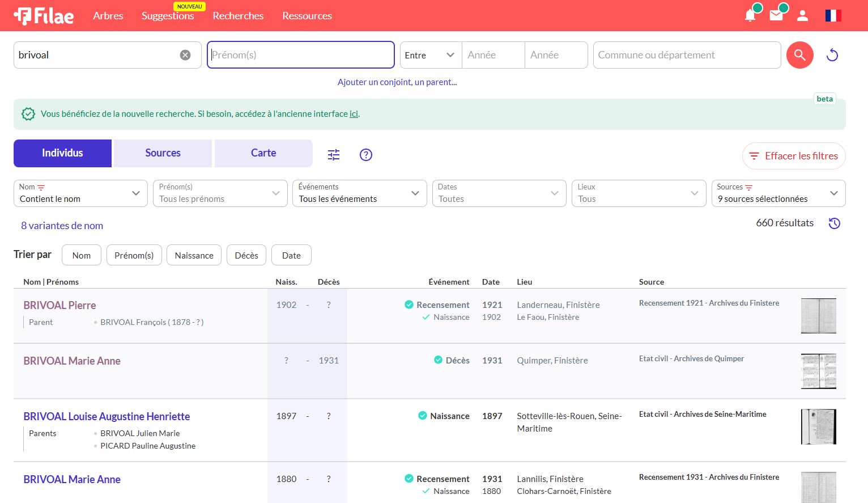The image size is (868, 503).
Task: Switch to the Sources tab
Action: click(x=163, y=153)
